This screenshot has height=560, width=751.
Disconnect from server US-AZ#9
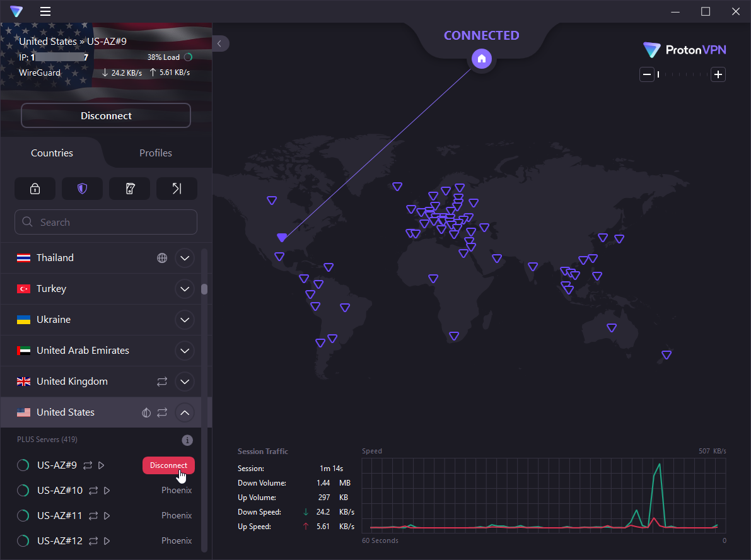[168, 465]
